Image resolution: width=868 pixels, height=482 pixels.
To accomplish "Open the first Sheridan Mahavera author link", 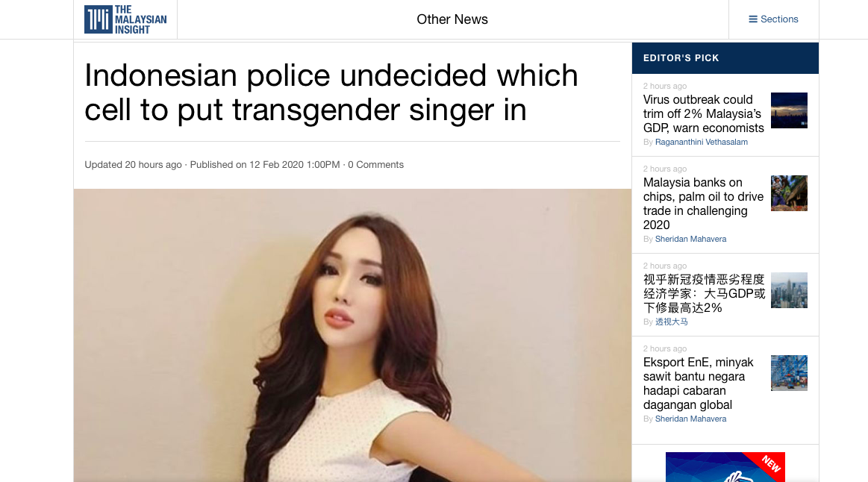I will coord(691,239).
